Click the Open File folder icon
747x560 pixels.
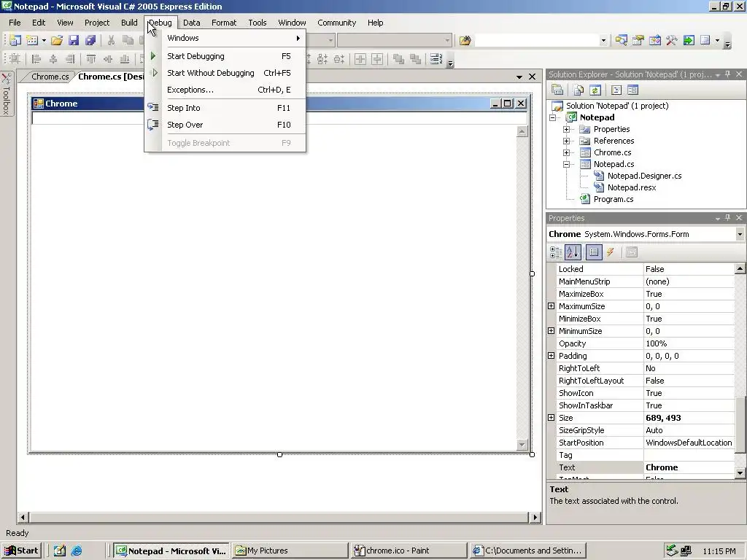57,41
